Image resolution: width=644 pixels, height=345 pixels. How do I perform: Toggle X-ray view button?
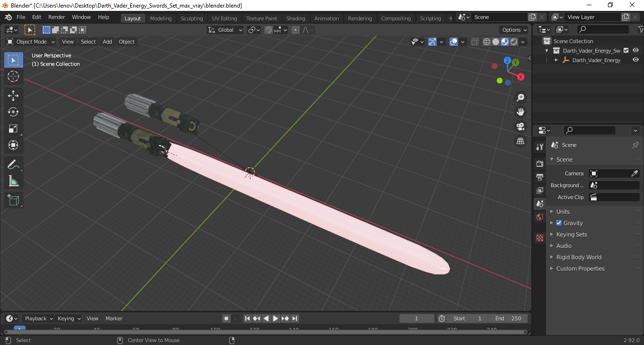tap(475, 42)
